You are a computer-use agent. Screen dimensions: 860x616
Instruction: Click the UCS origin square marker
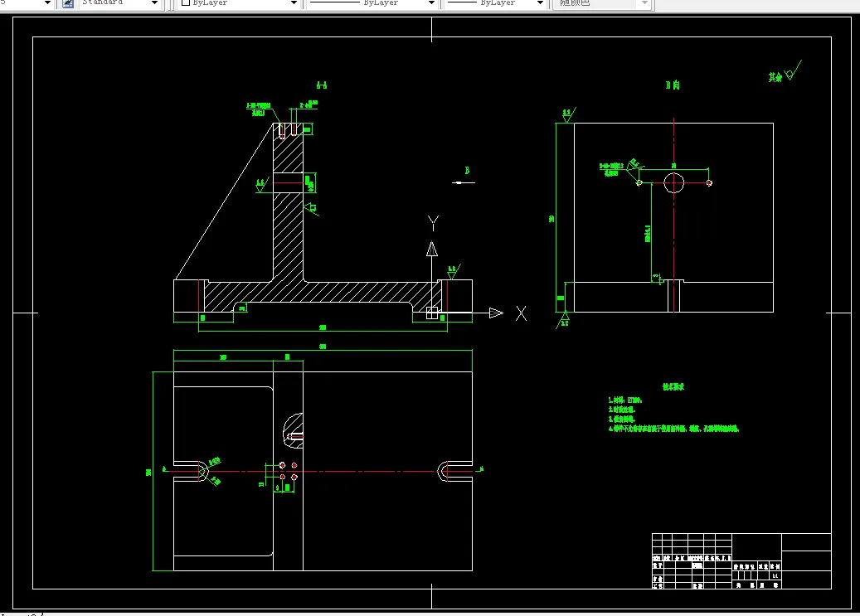click(x=432, y=313)
